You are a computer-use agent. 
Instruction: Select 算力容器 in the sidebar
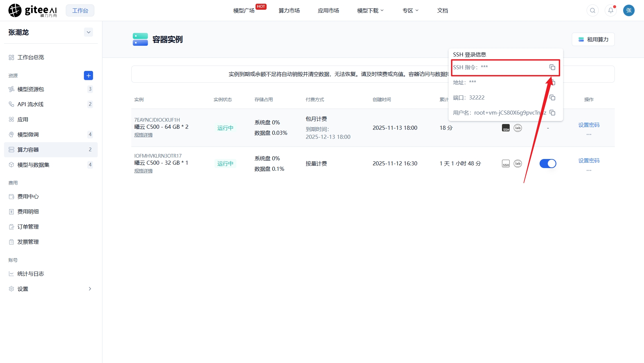(x=51, y=150)
